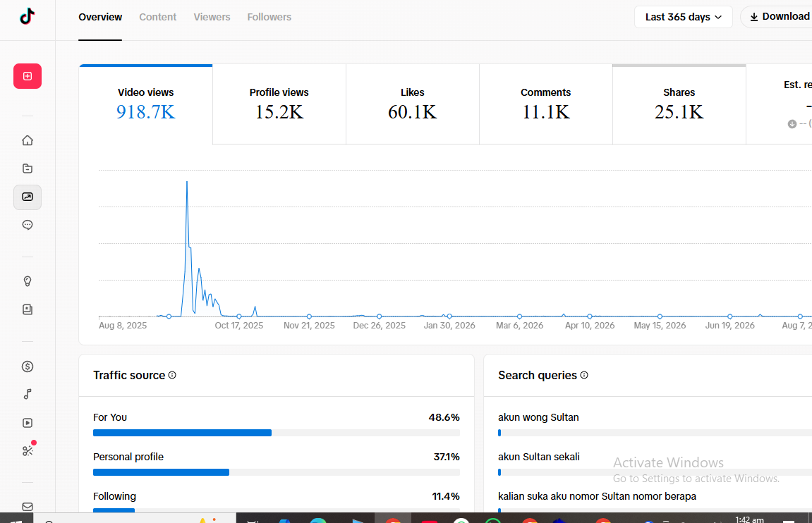Click the chart data point above Oct 17, 2025
Screen dimensions: 812x523
238,316
